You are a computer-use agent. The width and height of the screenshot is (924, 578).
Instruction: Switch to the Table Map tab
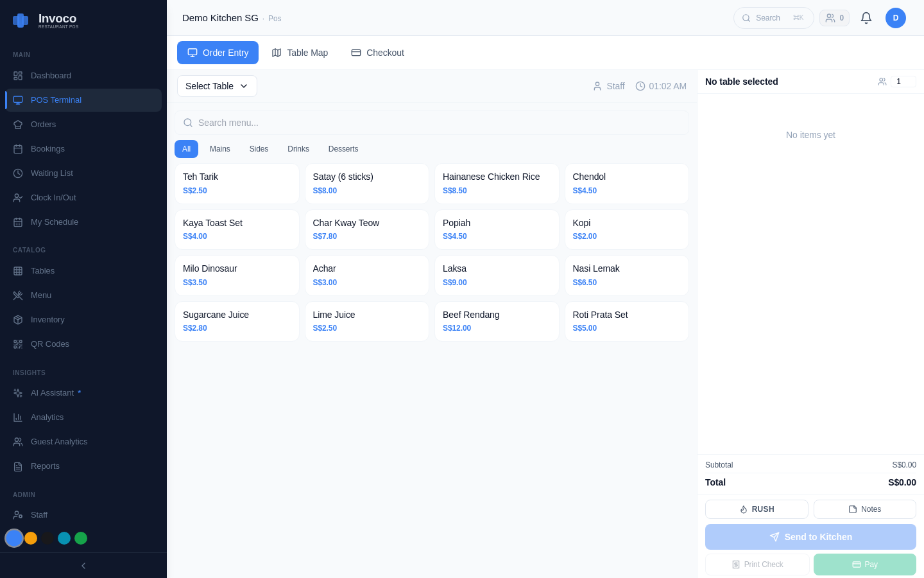point(300,52)
